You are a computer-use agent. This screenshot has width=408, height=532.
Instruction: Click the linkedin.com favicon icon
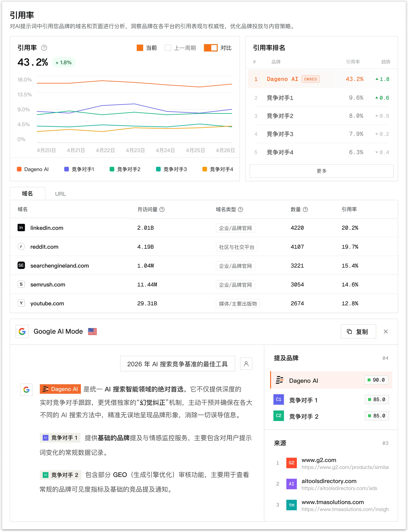tap(21, 228)
